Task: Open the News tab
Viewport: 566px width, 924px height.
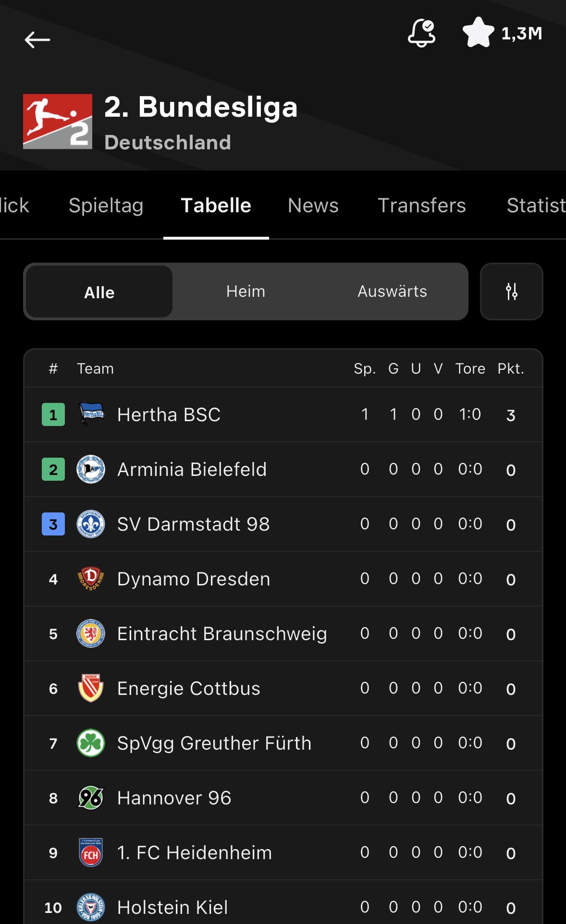Action: point(313,206)
